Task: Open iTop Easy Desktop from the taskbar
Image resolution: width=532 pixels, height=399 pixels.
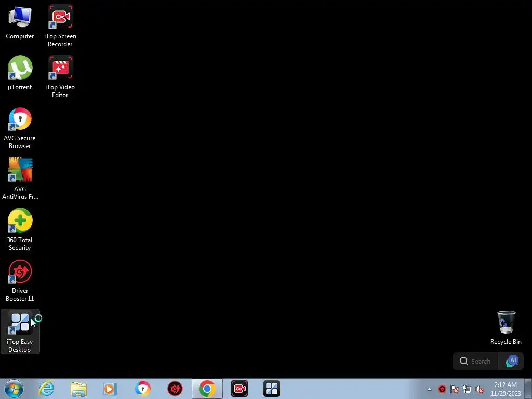Action: [x=271, y=389]
